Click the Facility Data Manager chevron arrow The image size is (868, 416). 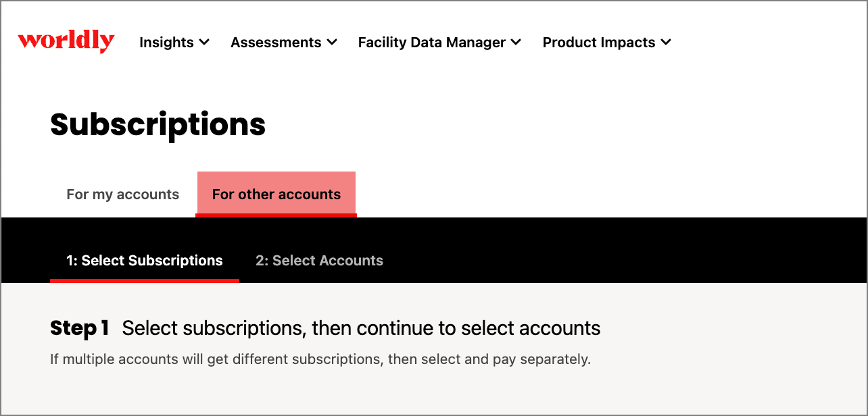(x=516, y=43)
